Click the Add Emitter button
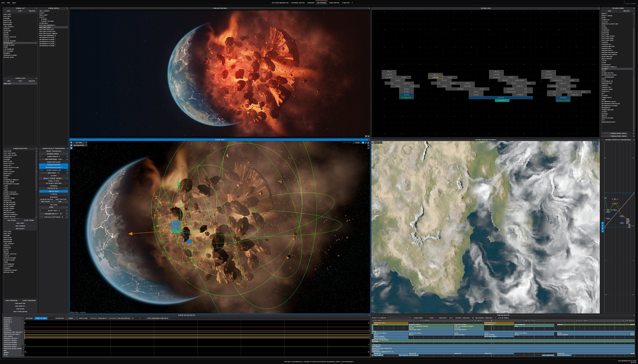The width and height of the screenshot is (638, 364). tap(20, 303)
